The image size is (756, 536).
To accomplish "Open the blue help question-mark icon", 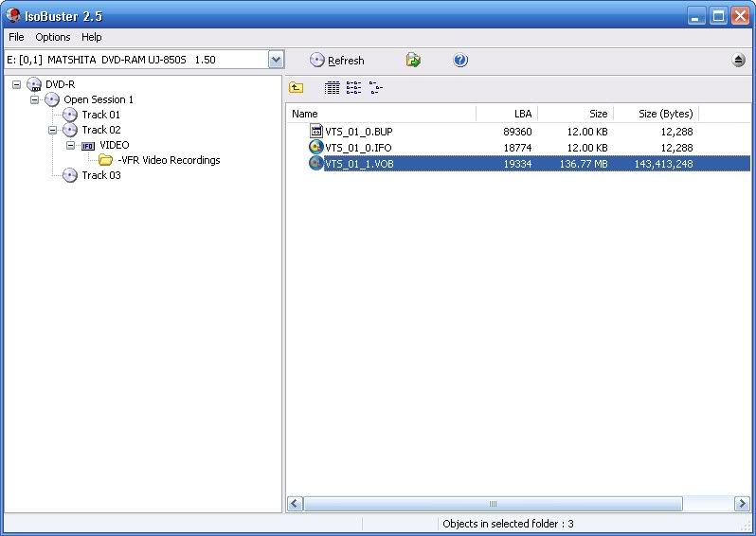I will (x=460, y=60).
